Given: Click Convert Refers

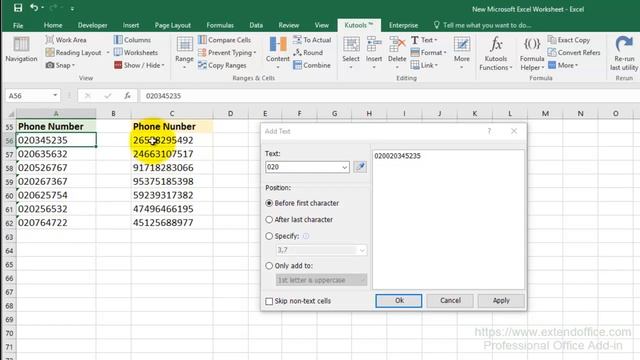Looking at the screenshot, I should click(574, 52).
